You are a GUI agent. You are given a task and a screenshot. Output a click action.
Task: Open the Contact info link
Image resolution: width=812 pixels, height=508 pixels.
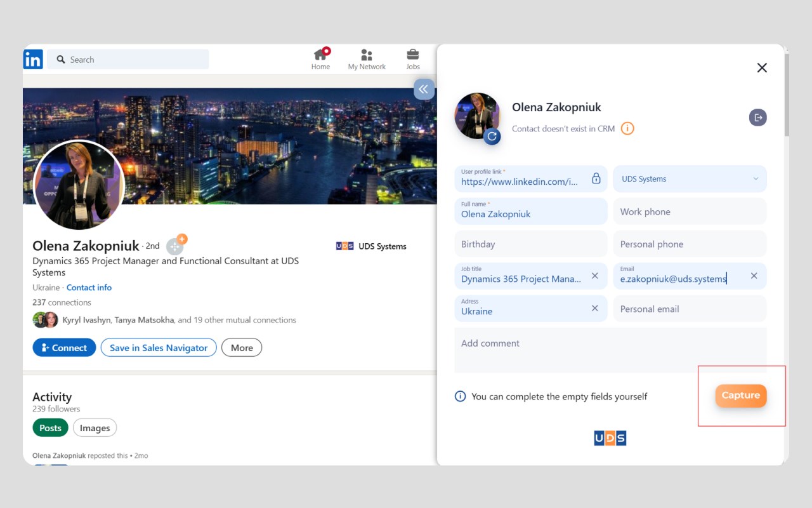pyautogui.click(x=89, y=288)
